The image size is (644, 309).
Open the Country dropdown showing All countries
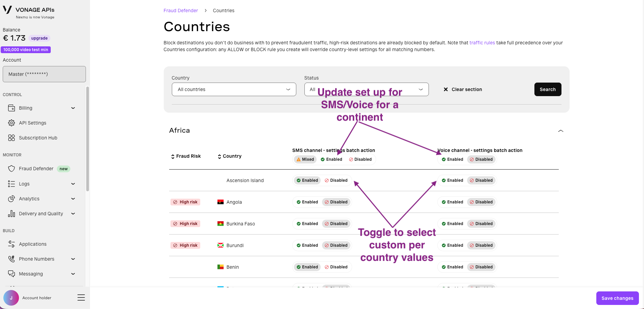coord(234,89)
